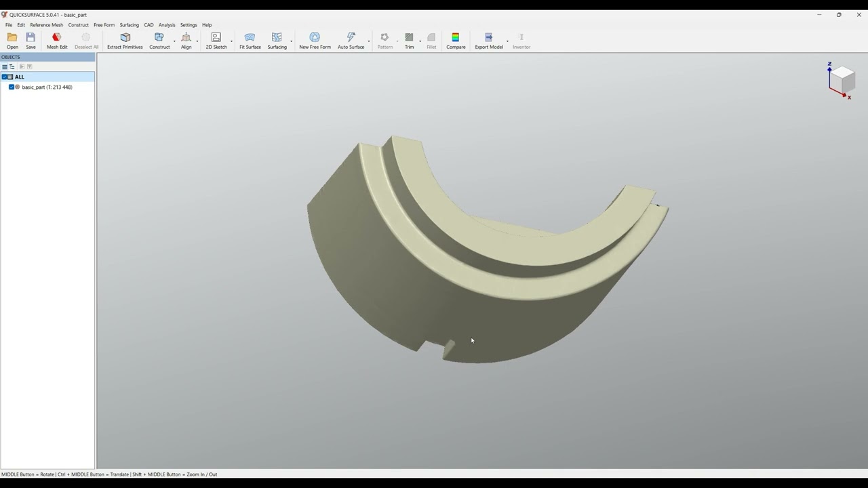The image size is (868, 488).
Task: Open the File menu
Action: point(9,25)
